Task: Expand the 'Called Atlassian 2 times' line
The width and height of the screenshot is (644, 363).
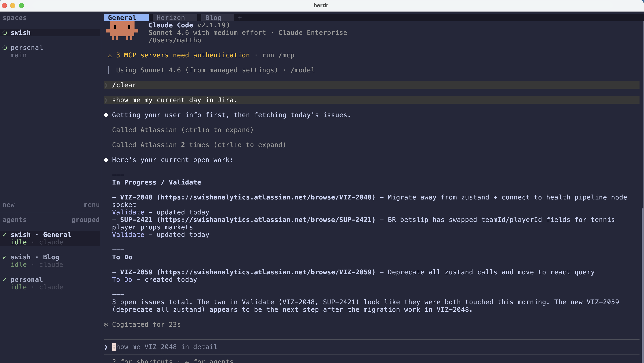Action: pyautogui.click(x=199, y=145)
